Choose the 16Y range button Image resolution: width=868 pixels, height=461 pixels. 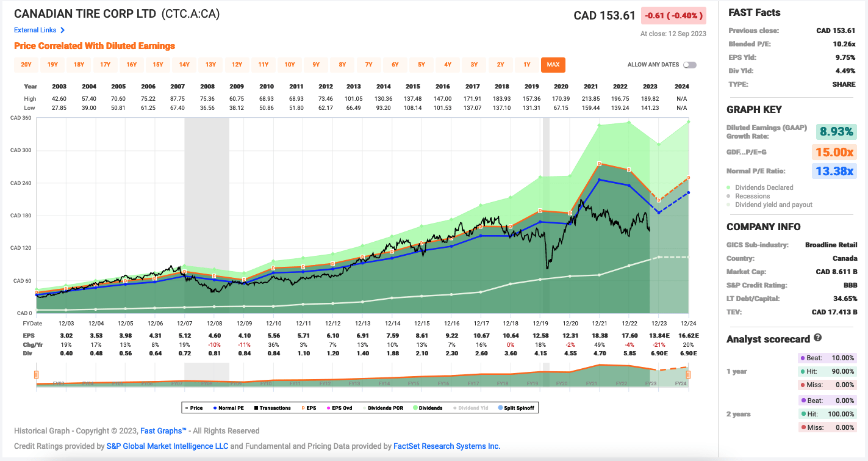tap(132, 65)
